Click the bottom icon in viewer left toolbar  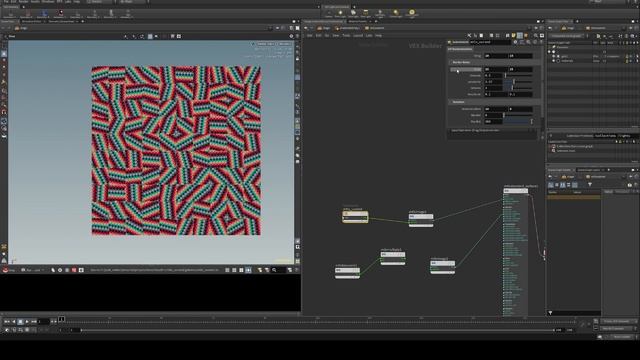click(x=4, y=260)
